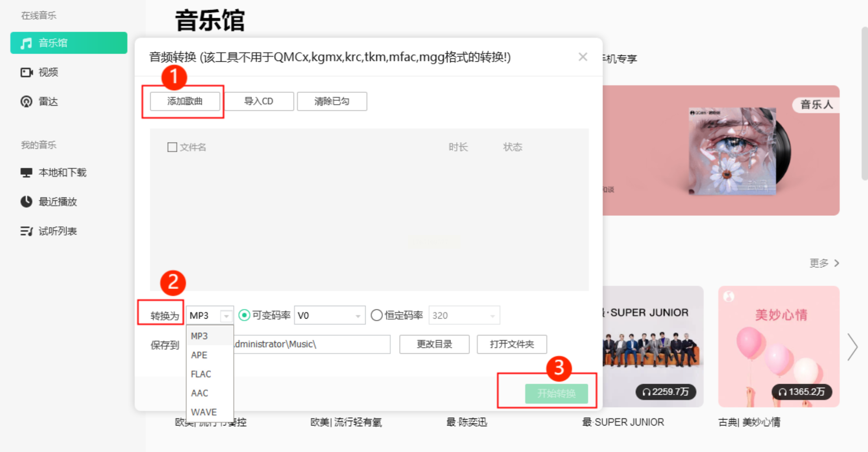This screenshot has height=452, width=868.
Task: Click the right arrow next to playlists
Action: coord(852,347)
